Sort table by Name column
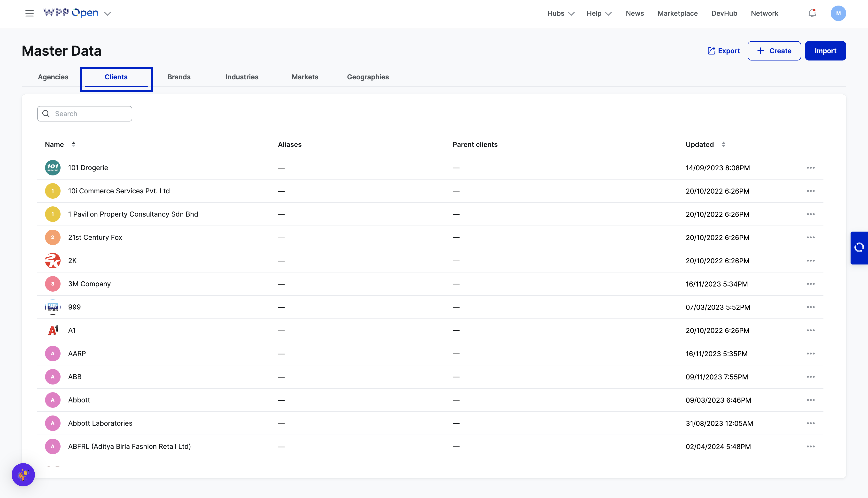The width and height of the screenshot is (868, 498). point(73,144)
